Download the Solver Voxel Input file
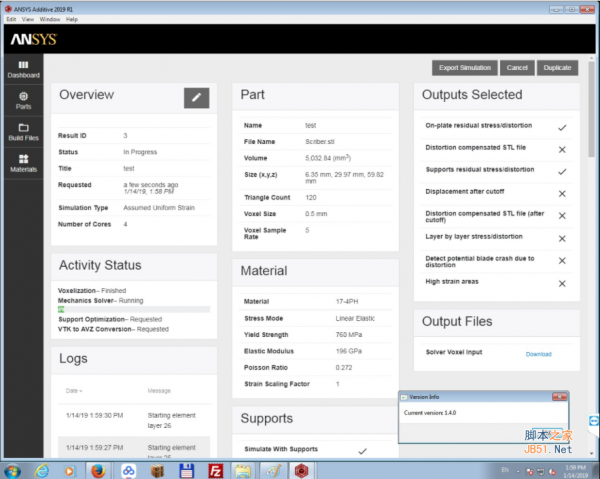Image resolution: width=600 pixels, height=479 pixels. pos(538,354)
